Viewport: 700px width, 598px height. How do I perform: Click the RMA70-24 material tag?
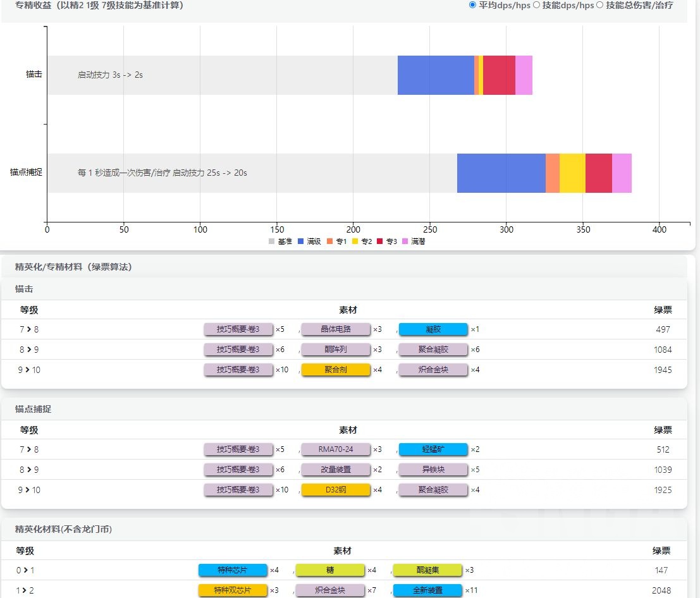(x=336, y=449)
